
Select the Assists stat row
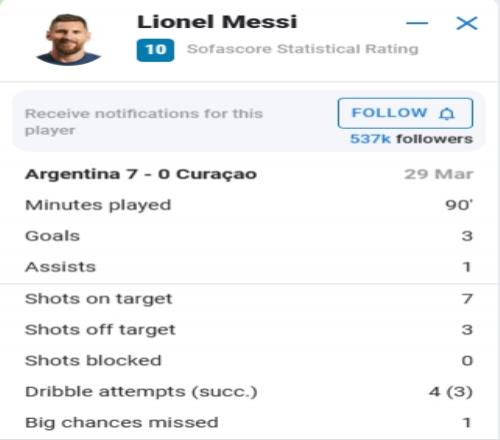point(249,267)
